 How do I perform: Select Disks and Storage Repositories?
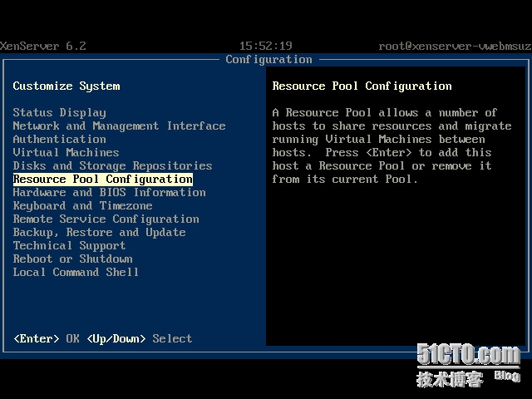tap(112, 165)
